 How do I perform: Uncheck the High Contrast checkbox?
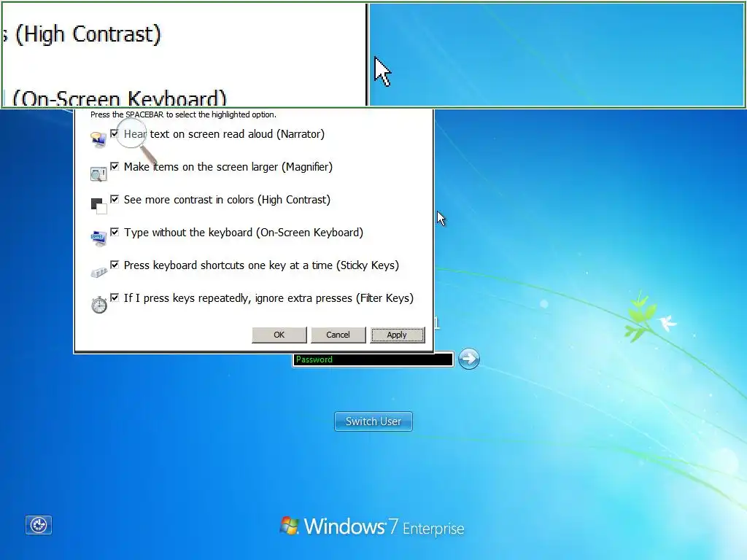coord(115,199)
